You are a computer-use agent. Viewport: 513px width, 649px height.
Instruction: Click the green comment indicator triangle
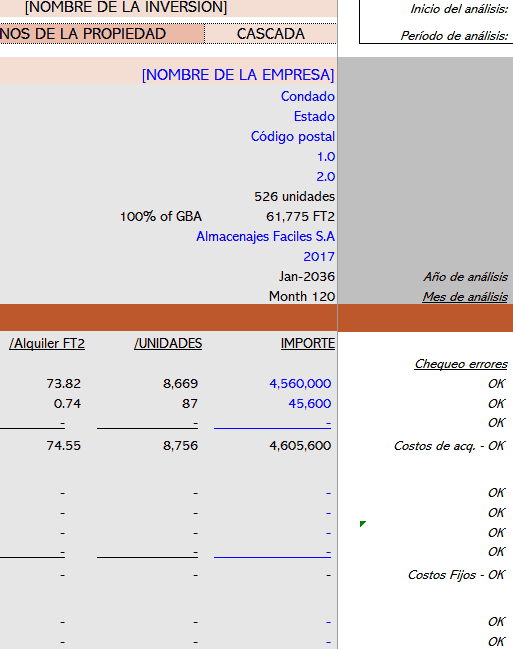coord(362,524)
